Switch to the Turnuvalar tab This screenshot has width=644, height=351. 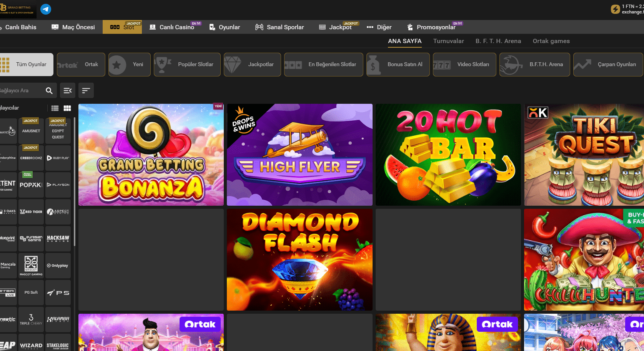click(x=448, y=41)
